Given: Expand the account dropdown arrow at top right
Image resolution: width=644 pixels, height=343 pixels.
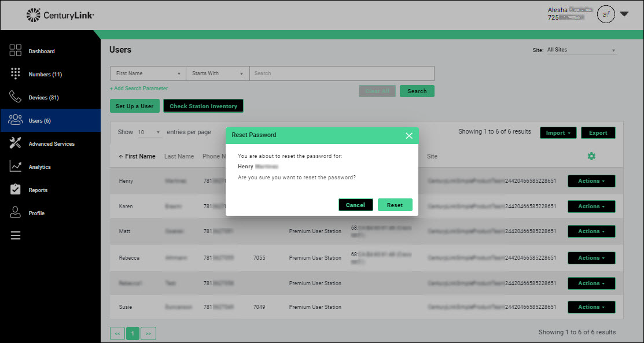Looking at the screenshot, I should (624, 14).
